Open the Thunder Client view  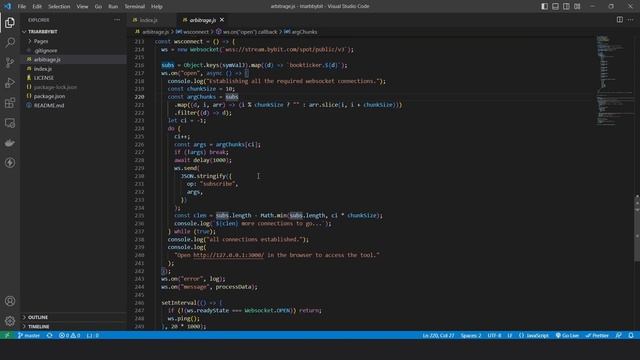click(x=10, y=163)
